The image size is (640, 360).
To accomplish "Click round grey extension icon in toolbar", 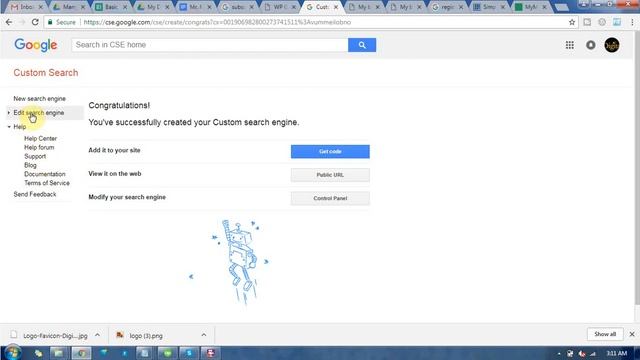I will pyautogui.click(x=602, y=22).
